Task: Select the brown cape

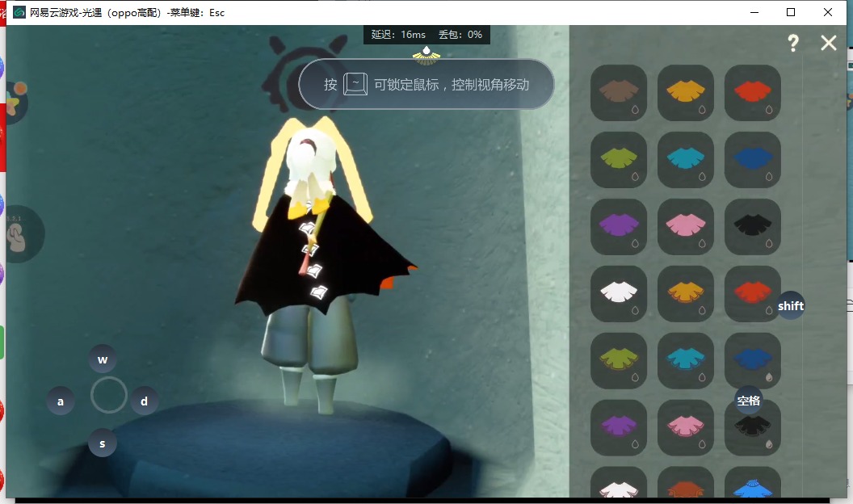Action: pyautogui.click(x=619, y=93)
